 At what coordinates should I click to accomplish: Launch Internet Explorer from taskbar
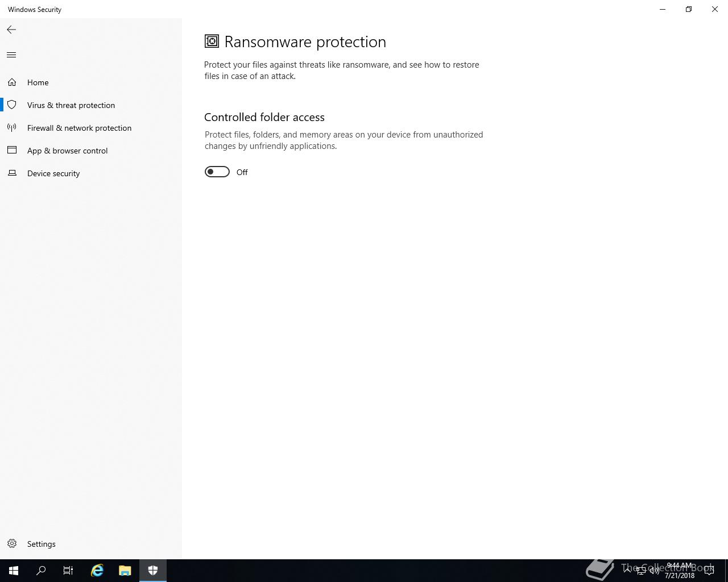tap(97, 571)
